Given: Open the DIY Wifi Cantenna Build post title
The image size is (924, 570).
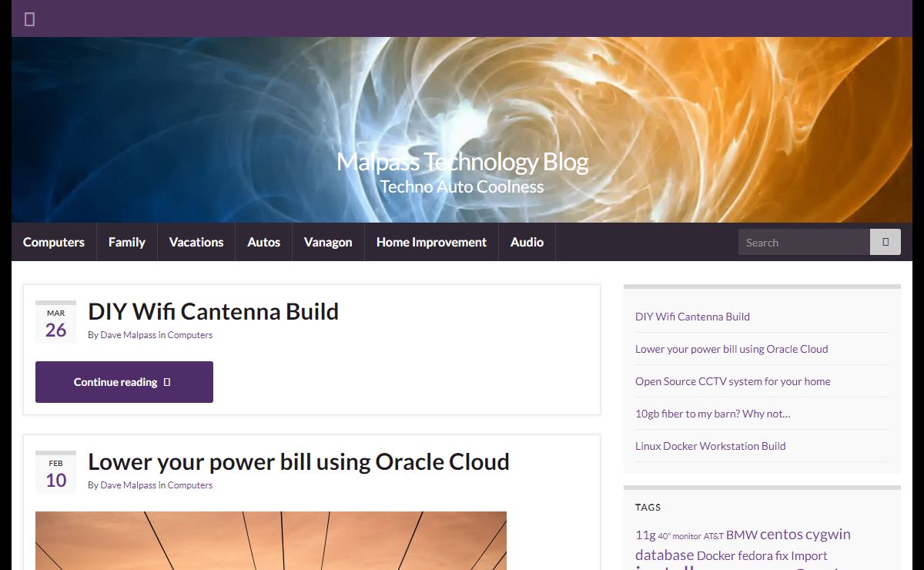Looking at the screenshot, I should click(x=213, y=311).
